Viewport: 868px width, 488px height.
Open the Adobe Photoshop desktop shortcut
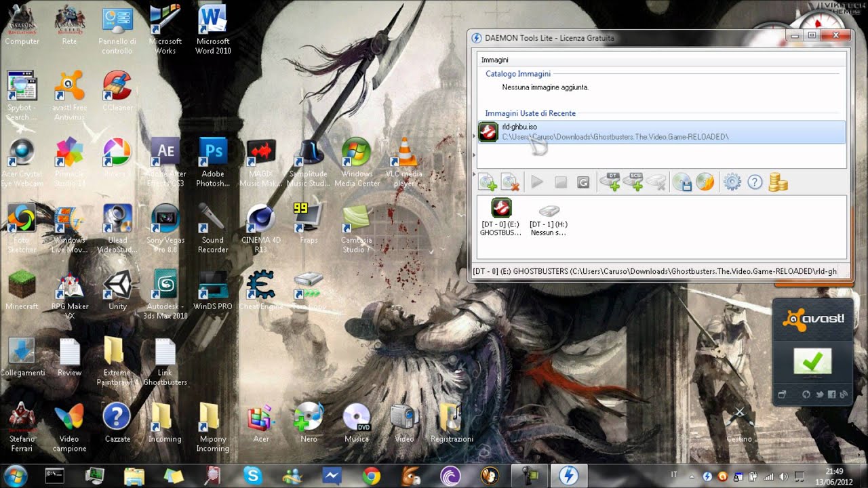pos(213,163)
